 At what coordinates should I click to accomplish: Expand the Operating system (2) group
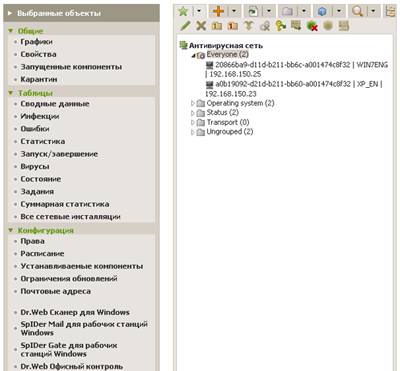(193, 103)
